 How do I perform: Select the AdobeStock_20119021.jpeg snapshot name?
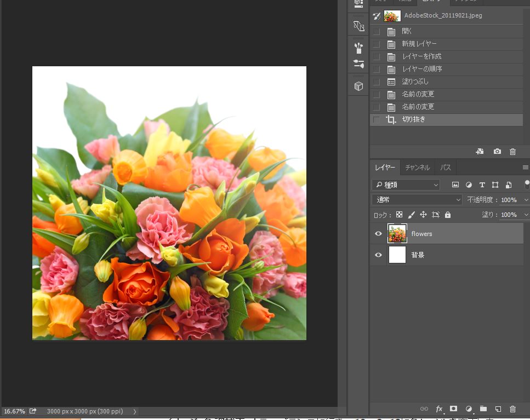(443, 15)
